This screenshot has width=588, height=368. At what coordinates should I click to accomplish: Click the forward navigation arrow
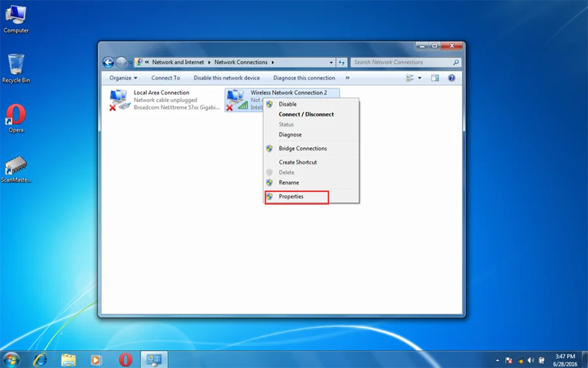[x=121, y=62]
